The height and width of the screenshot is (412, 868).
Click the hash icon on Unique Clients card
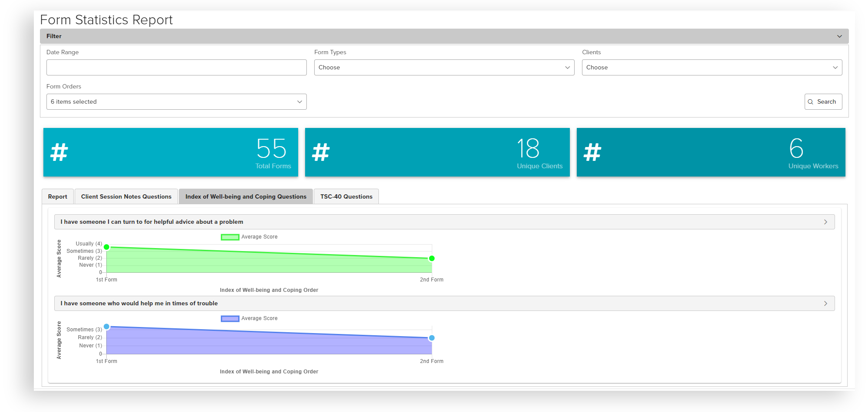pyautogui.click(x=321, y=152)
